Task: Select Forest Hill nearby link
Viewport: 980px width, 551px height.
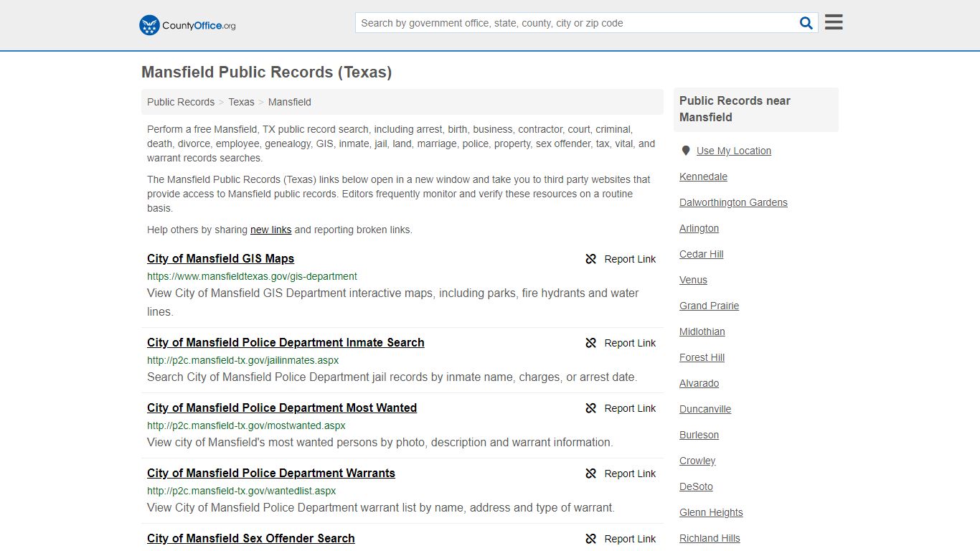Action: coord(702,357)
